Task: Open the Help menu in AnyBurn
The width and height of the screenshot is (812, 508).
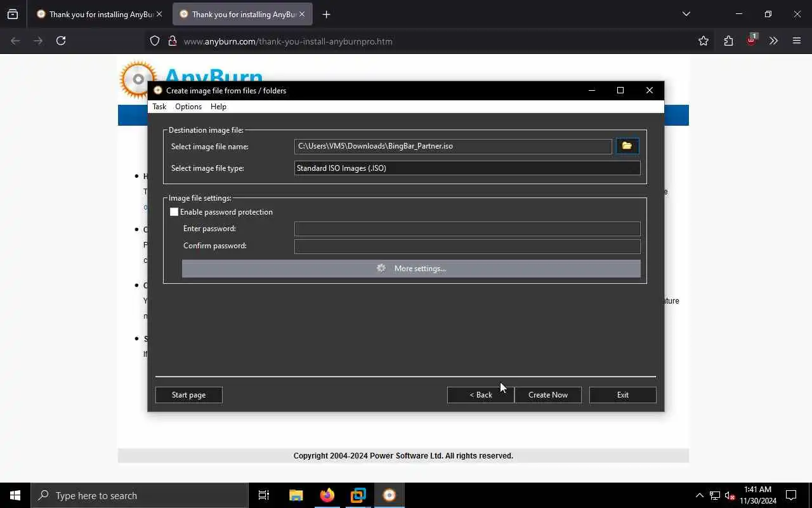Action: click(x=218, y=107)
